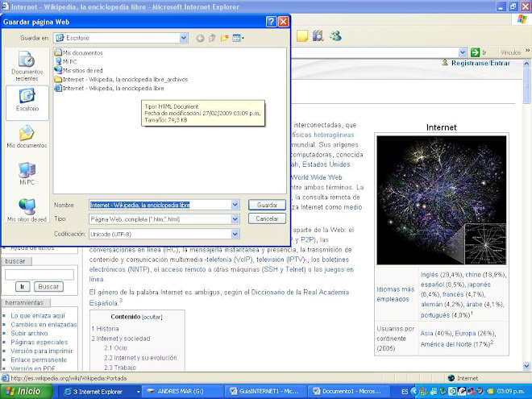Open Lo que enlaza aquí link
This screenshot has width=532, height=399.
(x=38, y=315)
